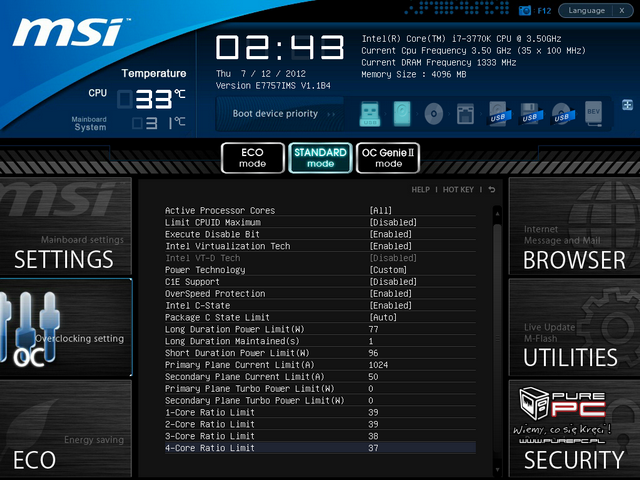This screenshot has height=480, width=640.
Task: Open the ECO energy saving section
Action: pos(66,429)
